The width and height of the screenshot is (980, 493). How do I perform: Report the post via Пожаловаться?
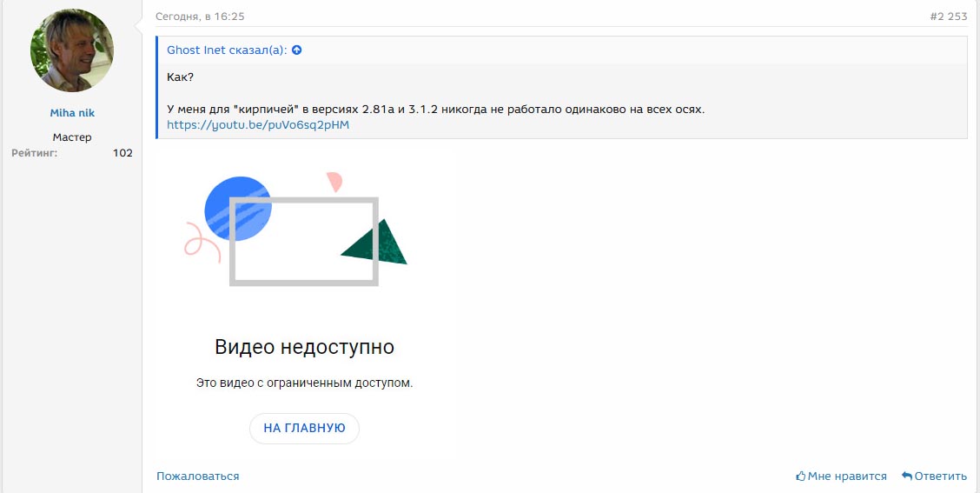pos(197,476)
